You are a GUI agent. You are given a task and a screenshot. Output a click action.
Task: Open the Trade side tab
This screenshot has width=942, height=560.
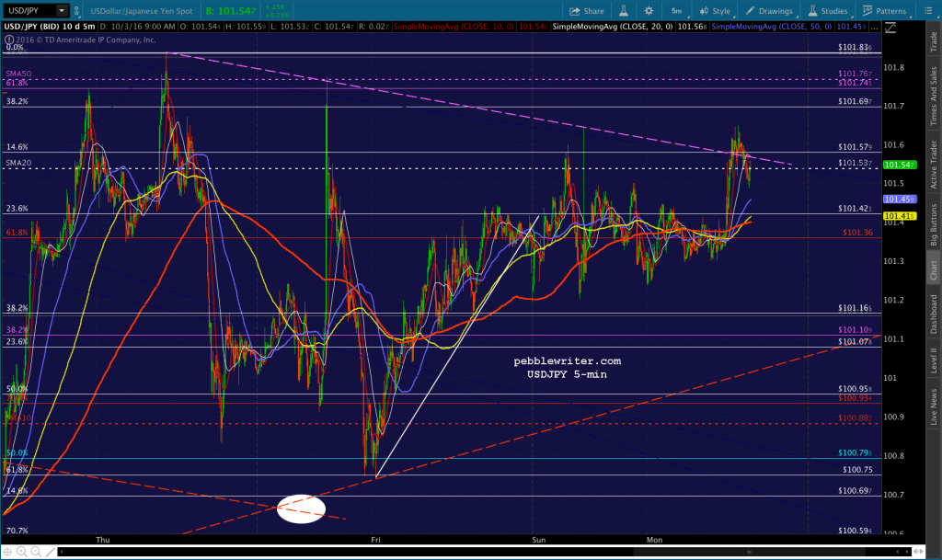[934, 42]
